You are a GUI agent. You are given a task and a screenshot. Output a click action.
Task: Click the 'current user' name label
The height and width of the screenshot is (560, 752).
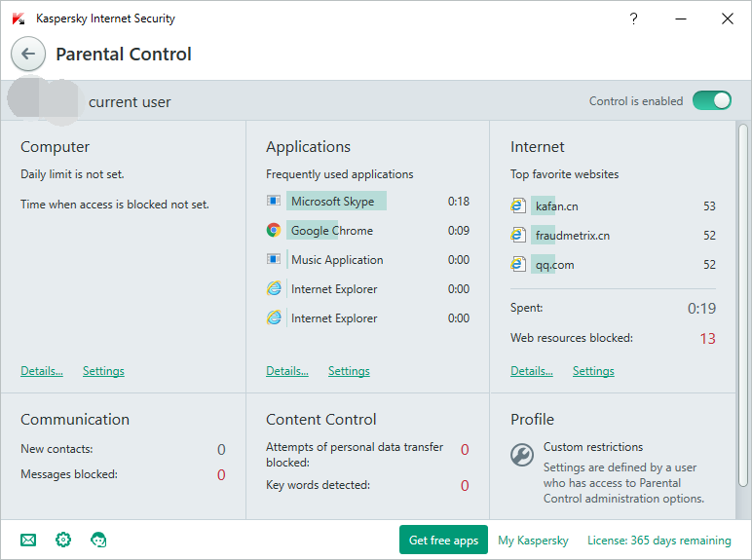point(130,102)
